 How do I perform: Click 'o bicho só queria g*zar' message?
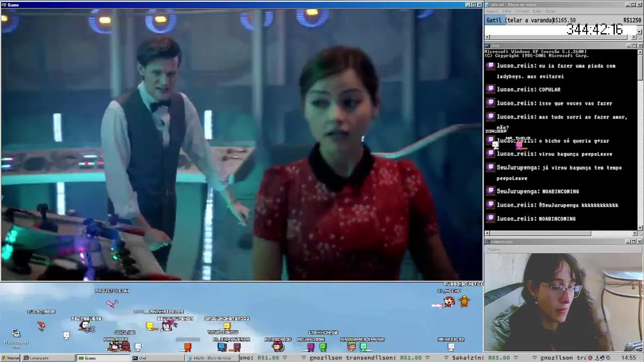click(x=574, y=141)
